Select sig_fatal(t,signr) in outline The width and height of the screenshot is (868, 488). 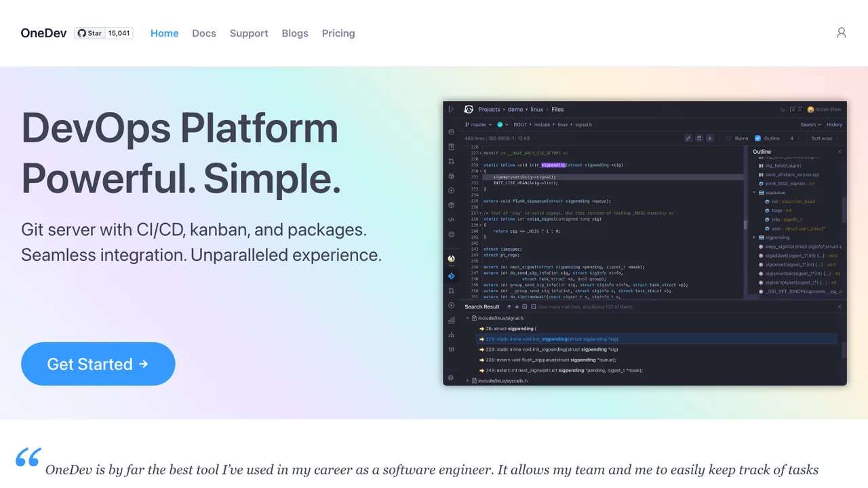click(x=783, y=165)
